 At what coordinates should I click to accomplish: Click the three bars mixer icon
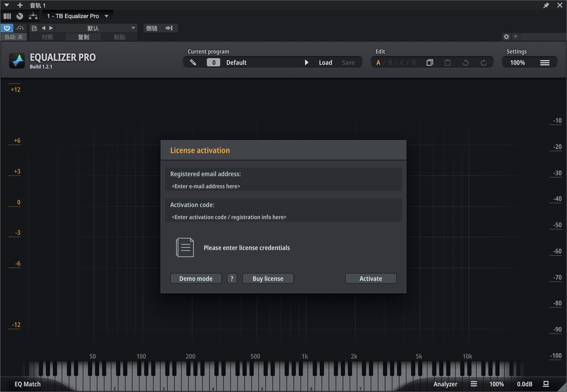click(7, 16)
